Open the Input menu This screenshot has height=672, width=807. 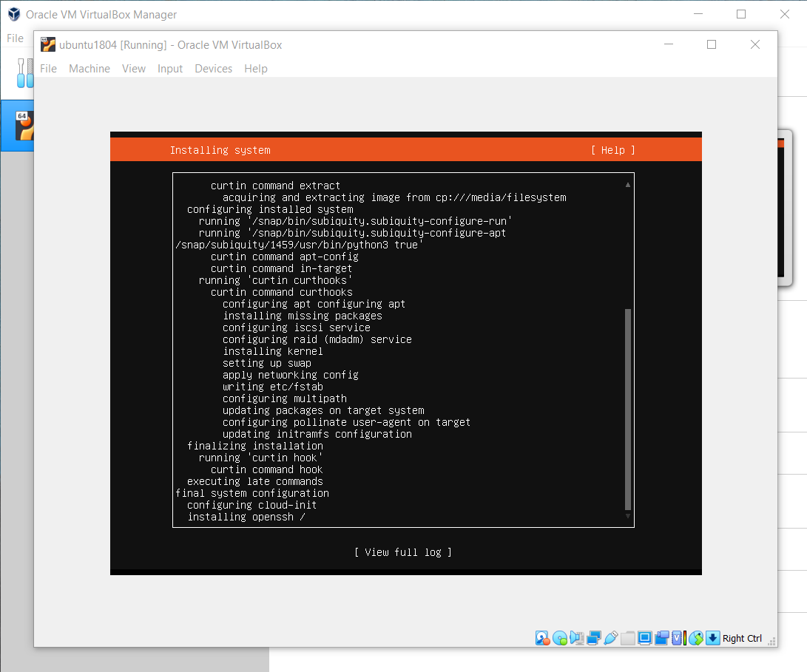170,69
